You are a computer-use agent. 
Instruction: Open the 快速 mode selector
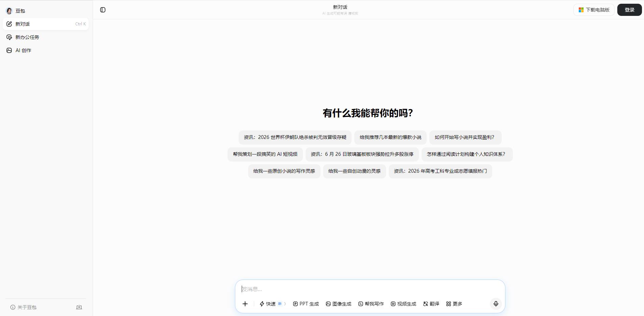click(x=272, y=304)
